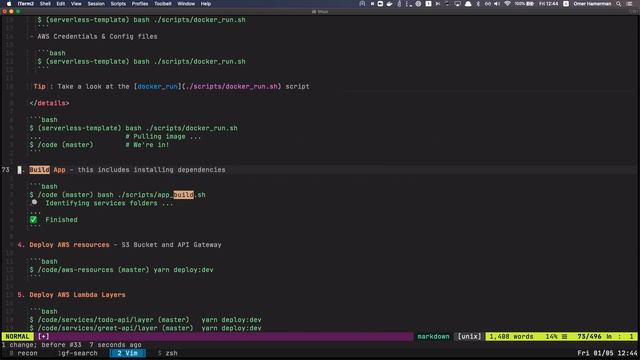Open the Scripts menu
The height and width of the screenshot is (360, 640).
click(x=118, y=4)
